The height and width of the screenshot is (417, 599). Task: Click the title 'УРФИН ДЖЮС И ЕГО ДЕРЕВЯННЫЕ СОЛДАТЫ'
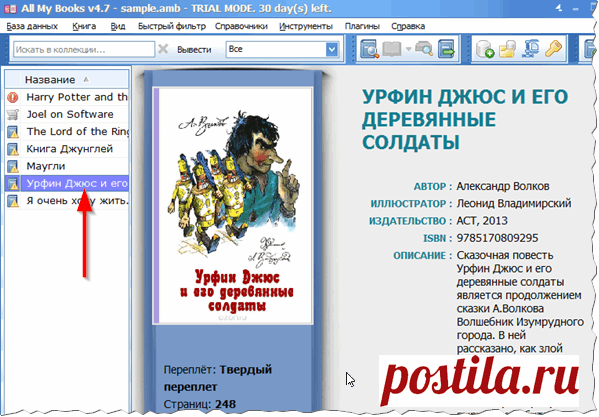[465, 120]
